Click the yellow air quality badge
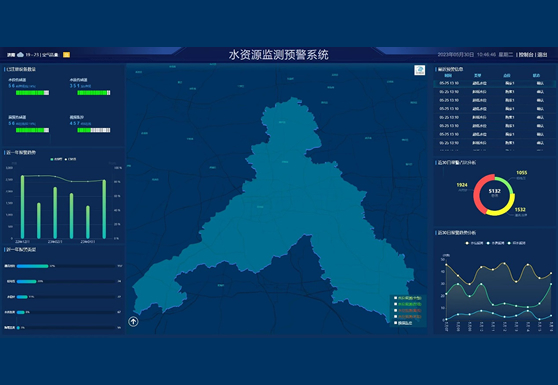Screen dimensions: 558x385 tap(66, 54)
